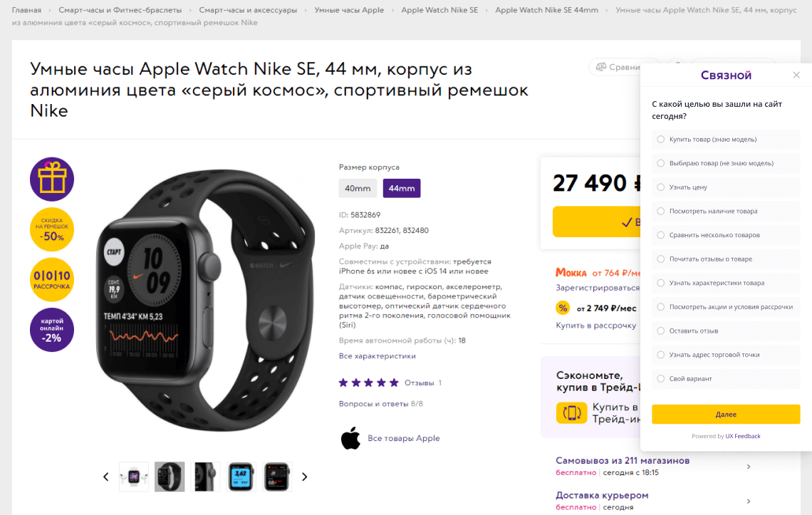This screenshot has height=515, width=812.
Task: Choose 'Свой вариант' radio option
Action: tap(661, 379)
